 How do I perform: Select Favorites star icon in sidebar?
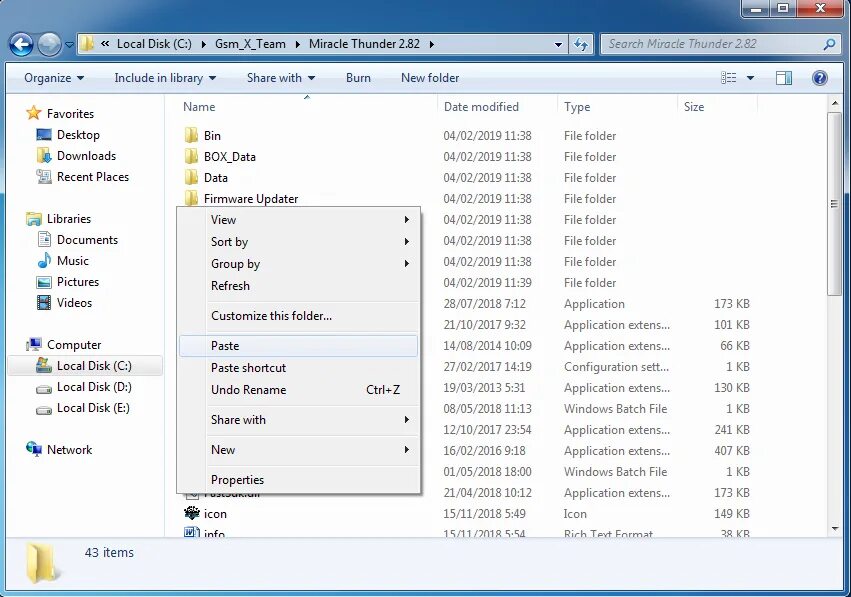[x=34, y=113]
